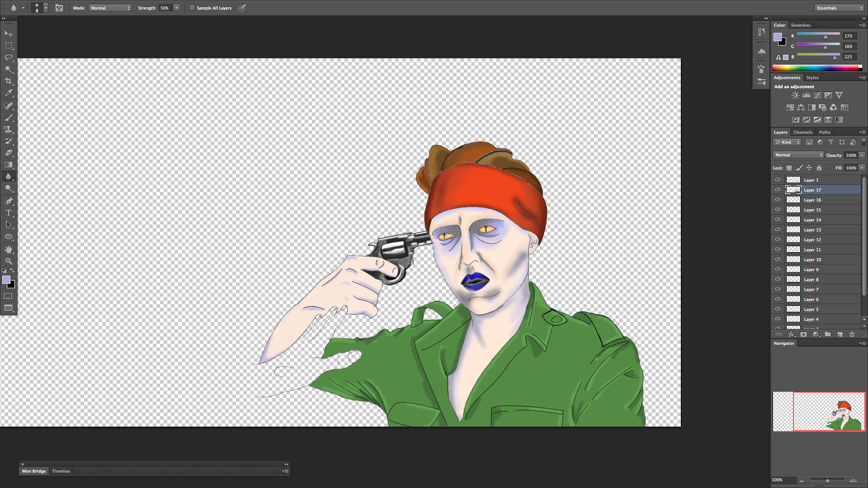Add a Color Balance adjustment

click(x=801, y=107)
